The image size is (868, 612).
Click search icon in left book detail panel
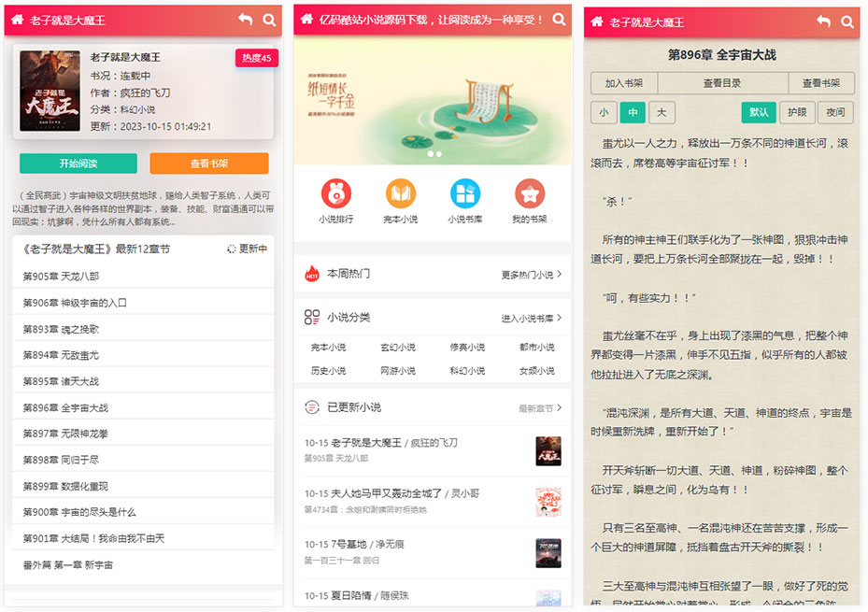click(x=270, y=20)
